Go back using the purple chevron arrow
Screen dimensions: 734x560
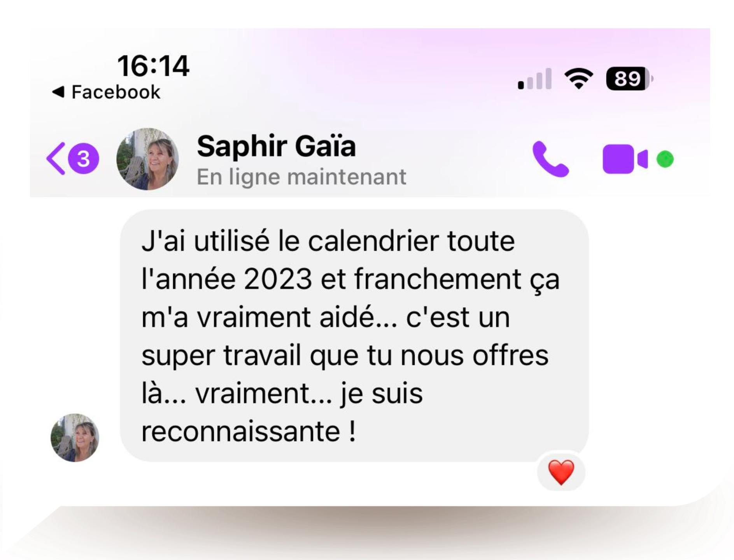coord(56,159)
